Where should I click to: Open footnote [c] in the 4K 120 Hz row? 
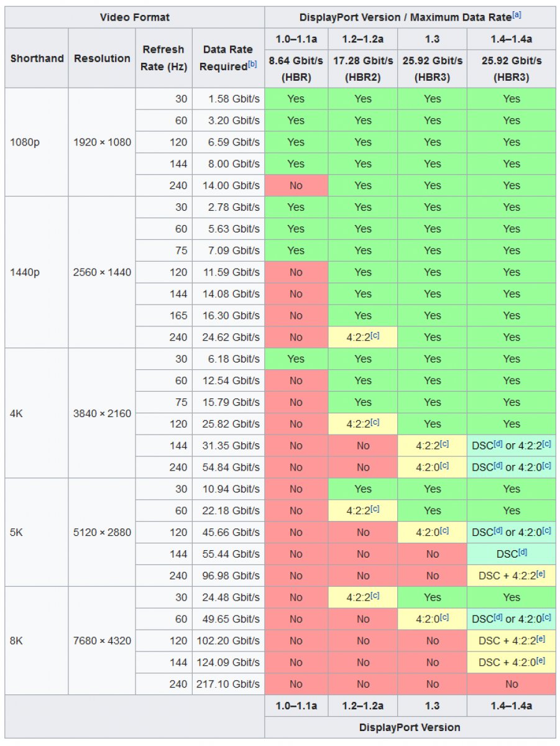pyautogui.click(x=375, y=421)
